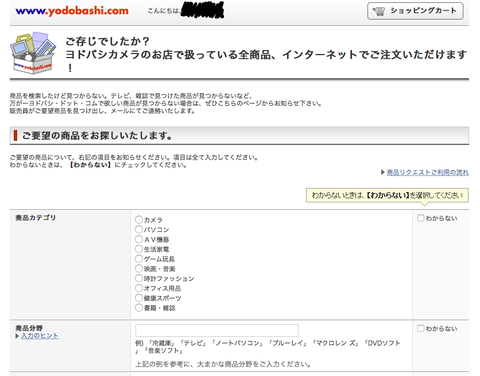This screenshot has width=480, height=376.
Task: Click the わからないときは yellow tooltip
Action: pyautogui.click(x=387, y=195)
